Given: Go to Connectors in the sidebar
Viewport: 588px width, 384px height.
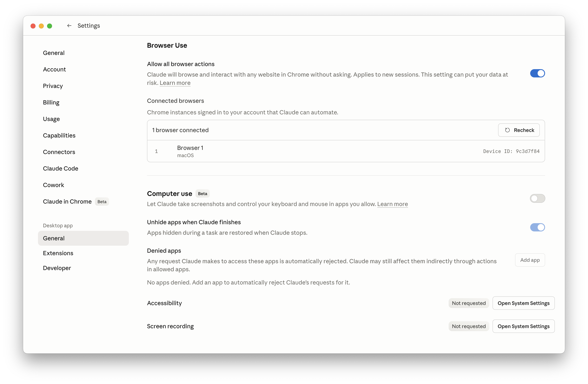Looking at the screenshot, I should (59, 152).
